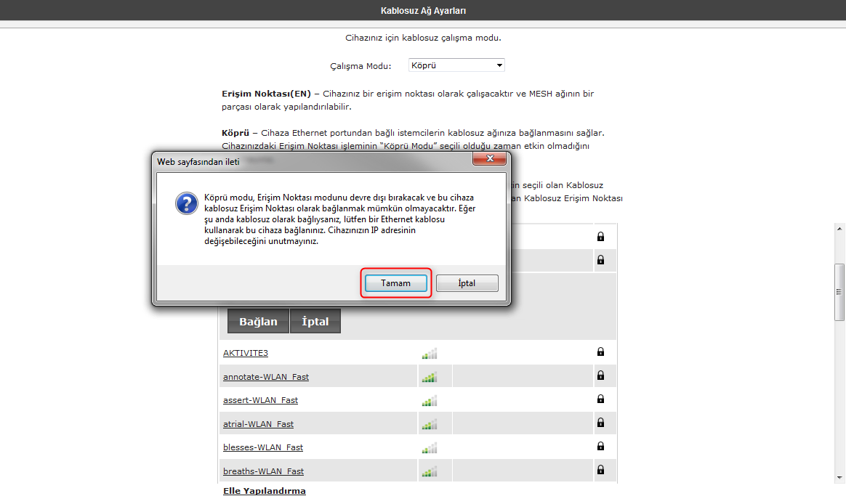Image resolution: width=846 pixels, height=504 pixels.
Task: Open the annotate-WLAN_Fast network link
Action: point(265,377)
